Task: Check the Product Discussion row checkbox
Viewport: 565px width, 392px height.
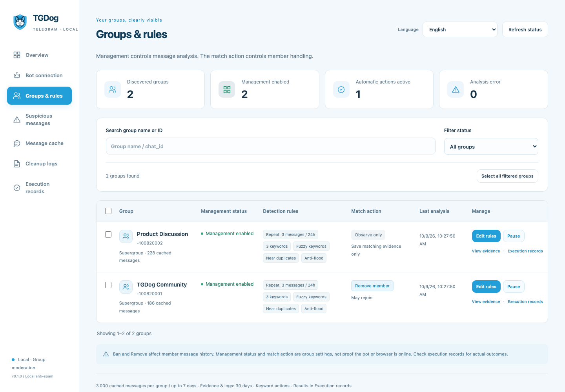Action: [x=108, y=234]
